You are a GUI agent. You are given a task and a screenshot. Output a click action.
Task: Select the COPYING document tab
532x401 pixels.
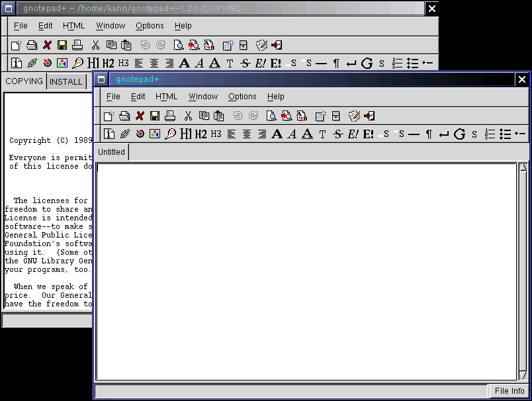pos(24,81)
